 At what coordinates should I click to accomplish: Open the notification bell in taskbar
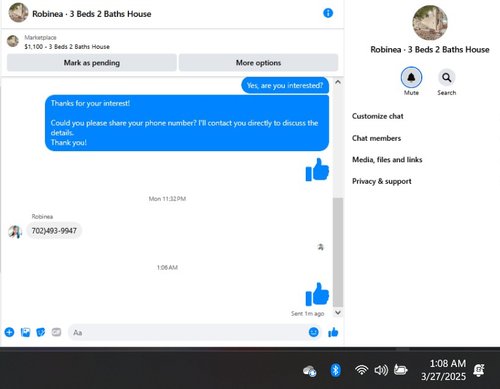tap(479, 370)
